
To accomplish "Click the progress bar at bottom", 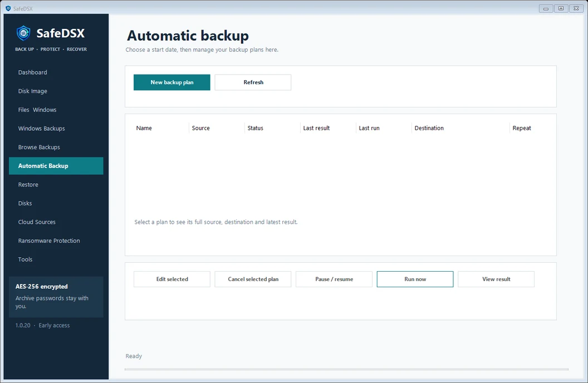I will (346, 369).
